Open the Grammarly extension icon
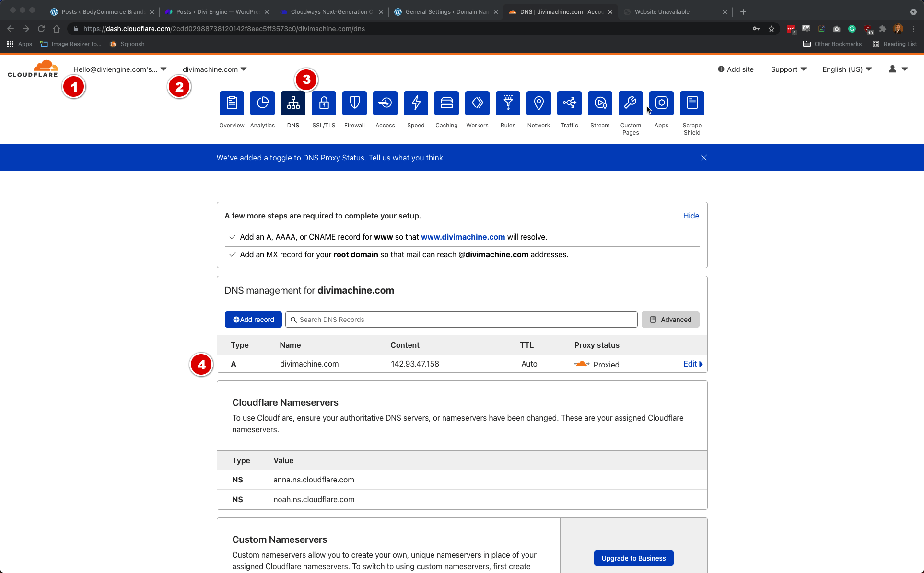Image resolution: width=924 pixels, height=573 pixels. pos(852,29)
